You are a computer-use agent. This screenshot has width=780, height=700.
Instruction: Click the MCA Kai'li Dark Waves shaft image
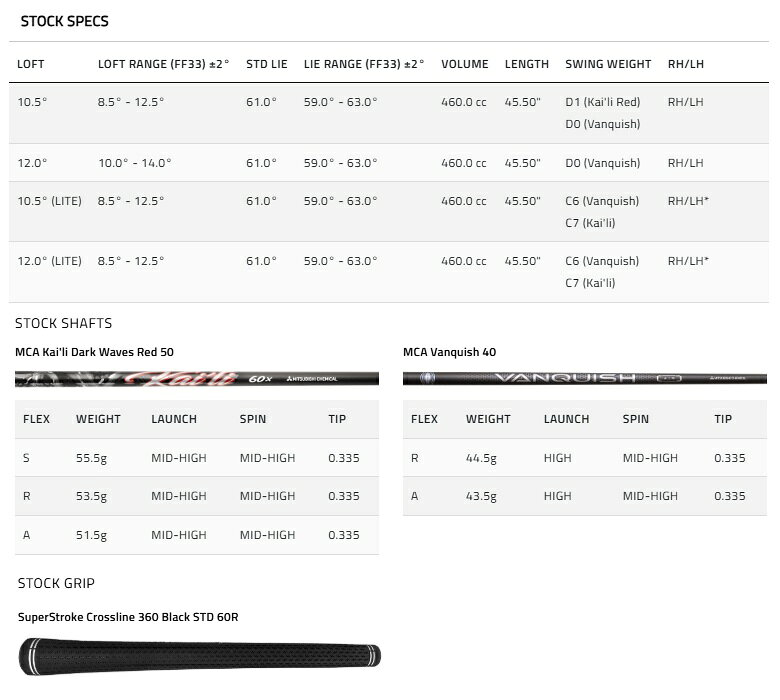coord(197,379)
